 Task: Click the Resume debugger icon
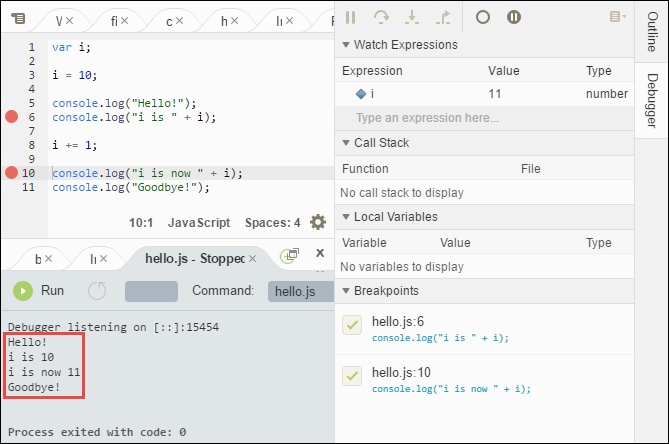pyautogui.click(x=350, y=17)
